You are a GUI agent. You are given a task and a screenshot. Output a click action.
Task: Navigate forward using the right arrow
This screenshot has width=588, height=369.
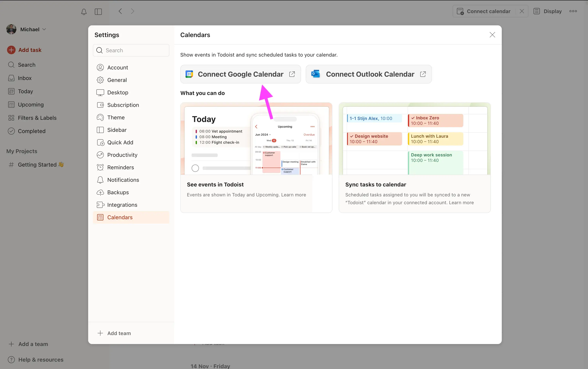132,11
